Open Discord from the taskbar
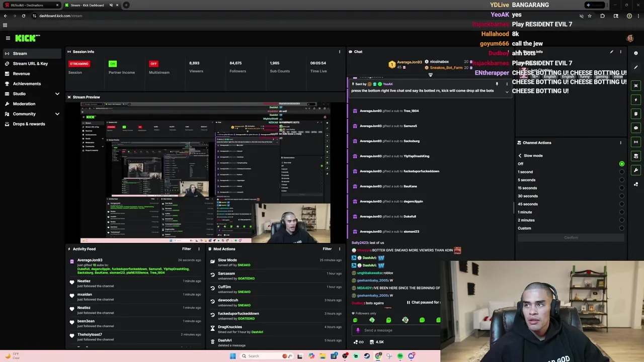Image resolution: width=644 pixels, height=362 pixels. point(411,356)
